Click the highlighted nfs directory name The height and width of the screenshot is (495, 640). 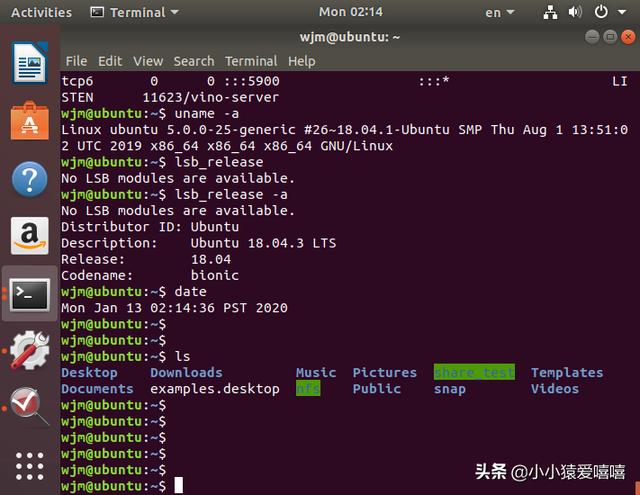[308, 388]
